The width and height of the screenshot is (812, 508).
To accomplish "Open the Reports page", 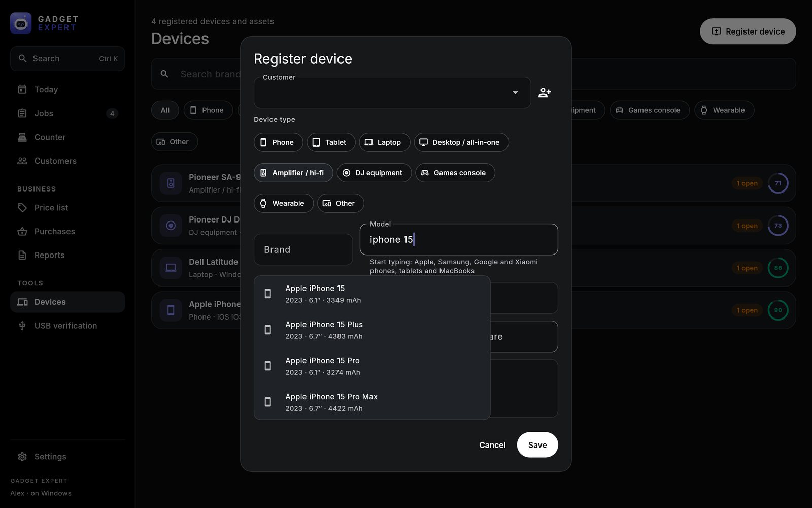I will pyautogui.click(x=67, y=255).
